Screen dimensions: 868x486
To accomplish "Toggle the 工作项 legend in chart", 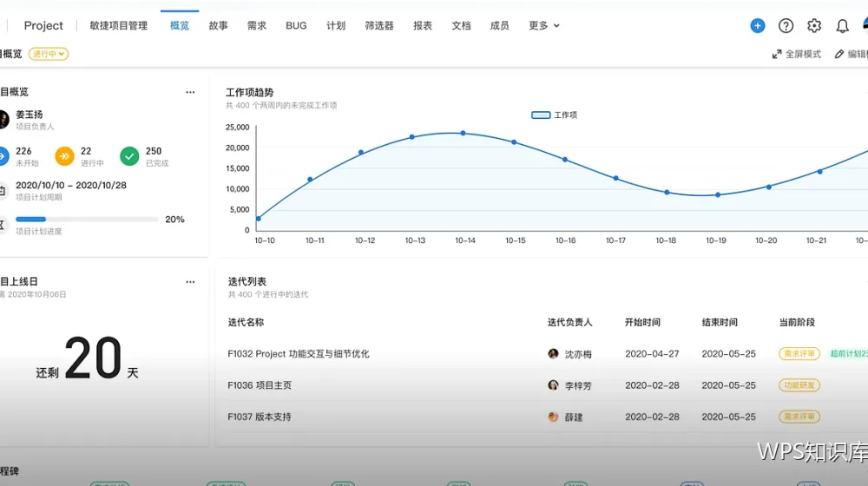I will coord(554,115).
